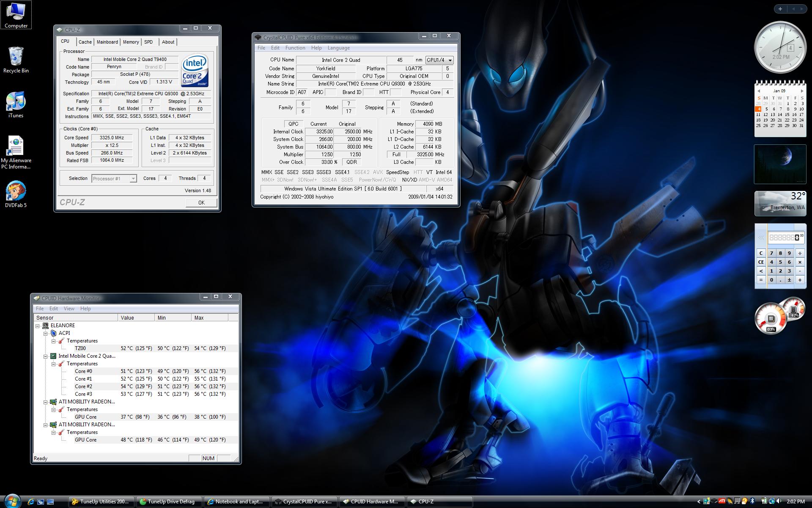
Task: Open the Computer desktop icon
Action: (16, 15)
